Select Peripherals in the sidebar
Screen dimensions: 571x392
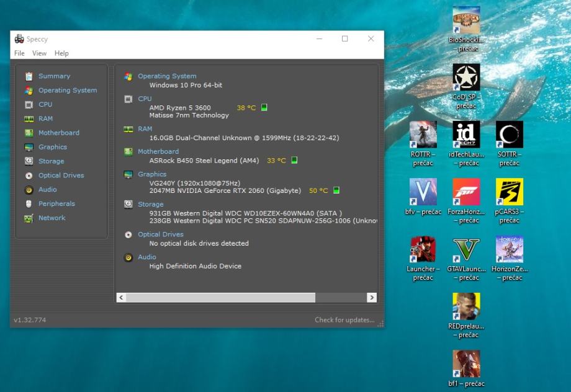(x=56, y=203)
